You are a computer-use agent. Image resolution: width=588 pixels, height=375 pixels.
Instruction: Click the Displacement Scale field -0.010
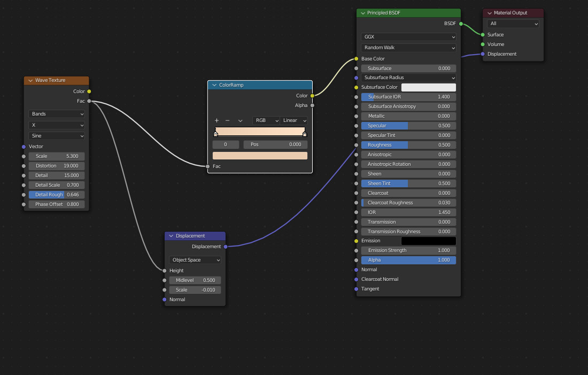pos(195,290)
